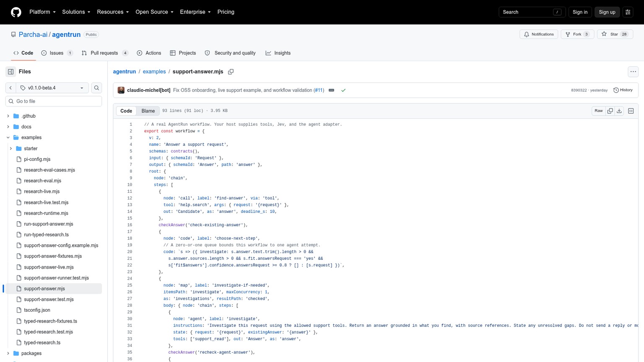Open pi-config.mjs in the tree
The height and width of the screenshot is (362, 644).
[37, 159]
